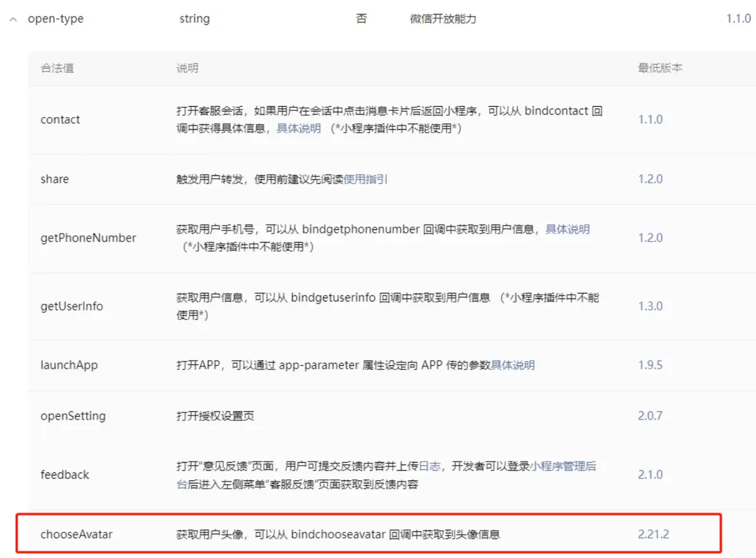Open version 1.2.0 link in getPhoneNumber row
This screenshot has height=558, width=756.
(651, 238)
